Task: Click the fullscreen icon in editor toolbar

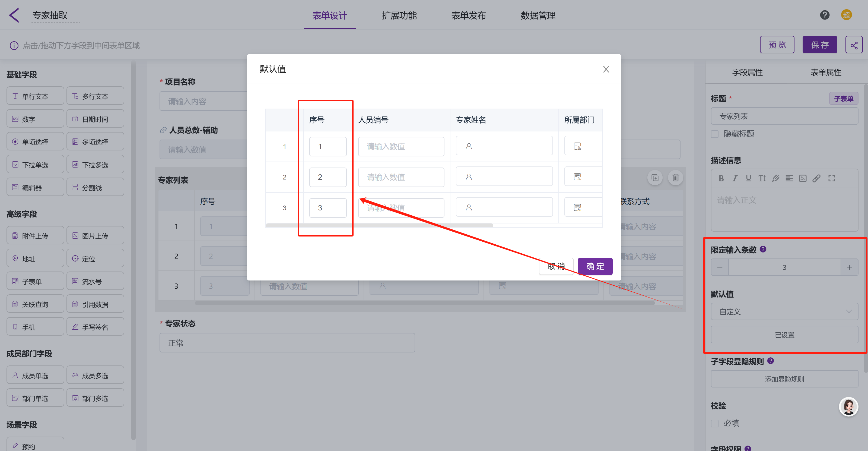Action: click(x=832, y=178)
